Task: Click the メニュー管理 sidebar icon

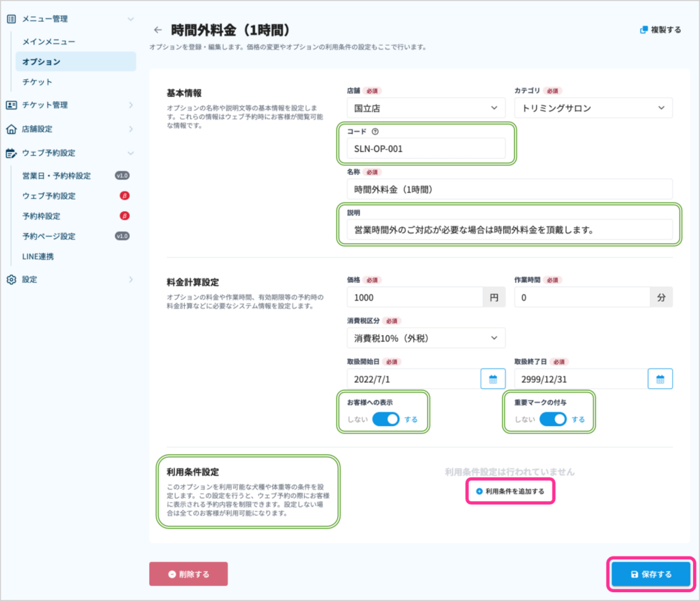Action: click(11, 18)
